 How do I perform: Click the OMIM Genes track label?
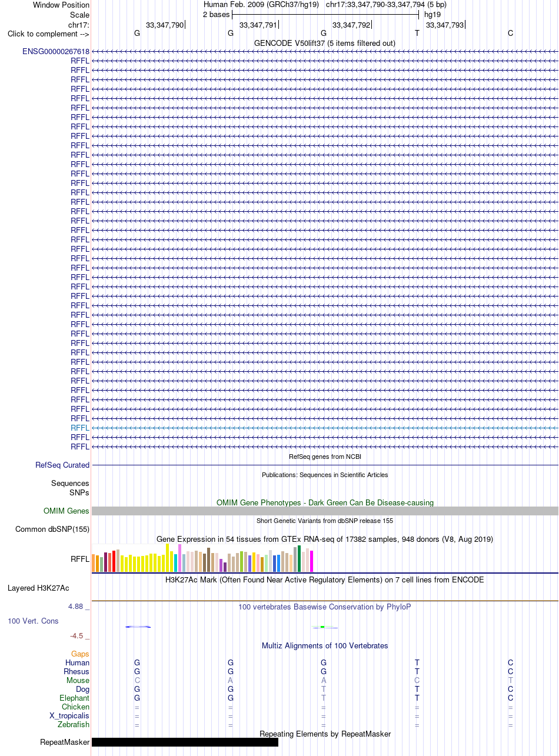[x=66, y=511]
